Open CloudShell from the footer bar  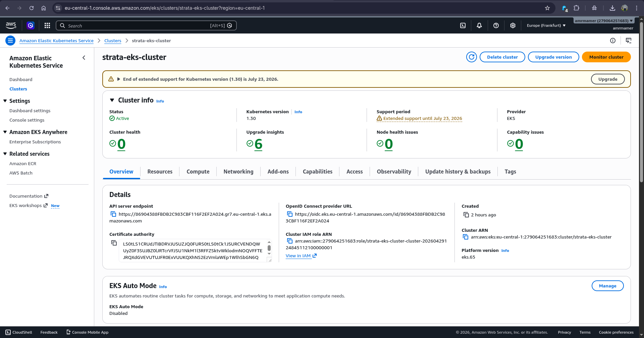[x=19, y=332]
